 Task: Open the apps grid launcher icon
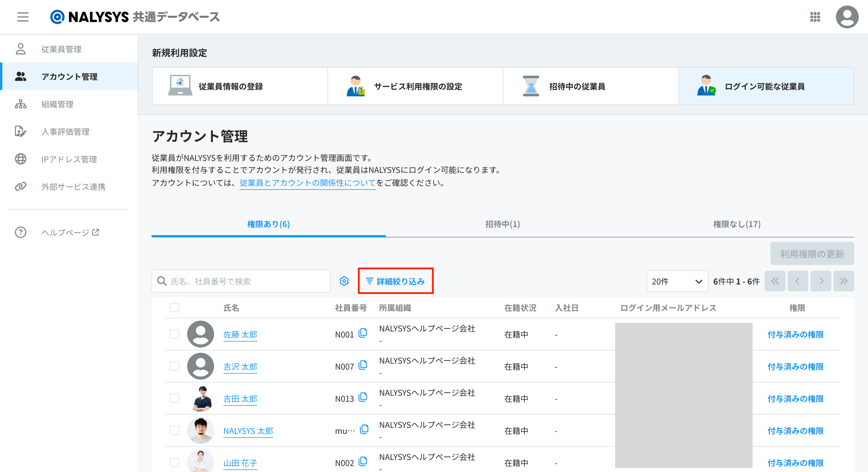pyautogui.click(x=815, y=17)
